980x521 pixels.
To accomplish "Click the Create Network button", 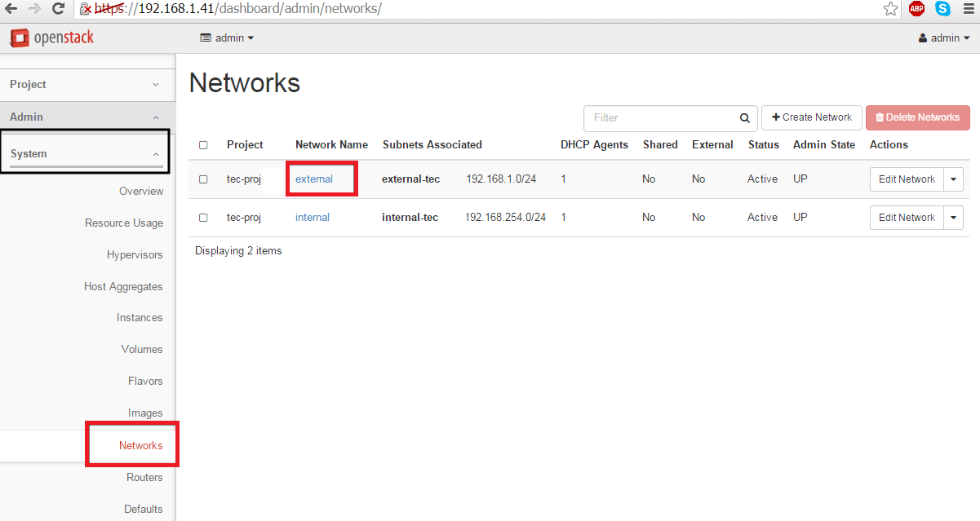I will tap(812, 117).
